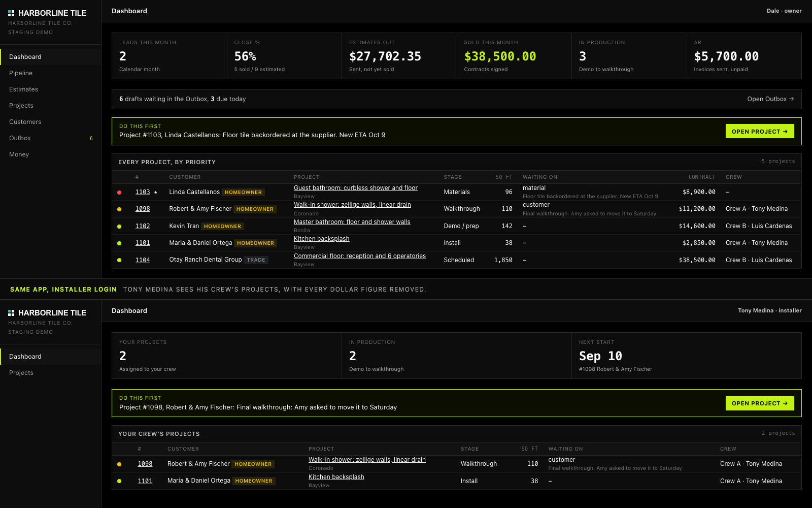Open Commercial floor reception project link

pyautogui.click(x=360, y=256)
